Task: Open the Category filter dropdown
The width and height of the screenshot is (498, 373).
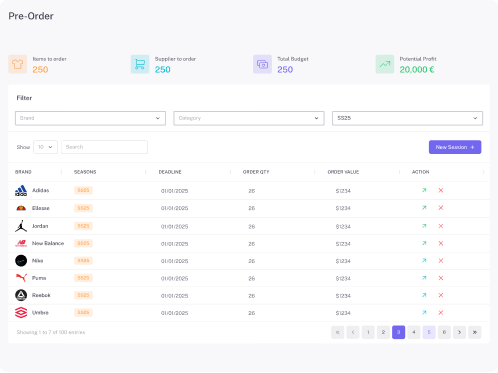Action: click(x=249, y=118)
